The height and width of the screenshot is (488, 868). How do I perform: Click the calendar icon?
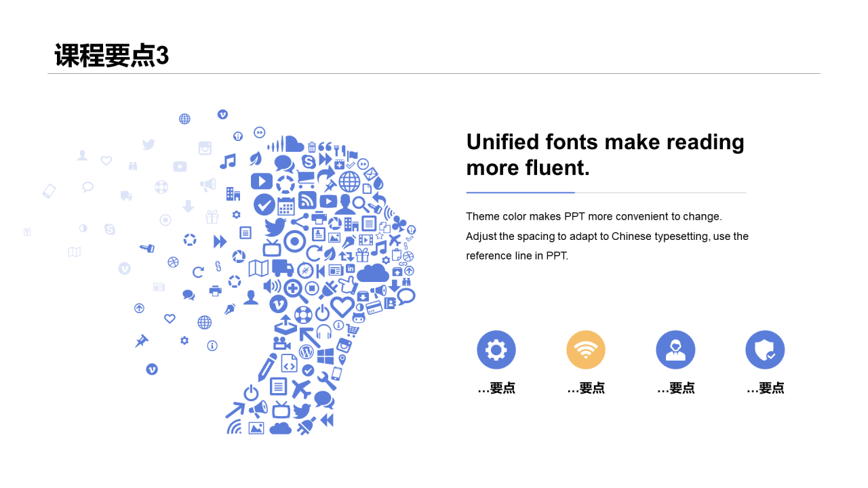tap(286, 206)
